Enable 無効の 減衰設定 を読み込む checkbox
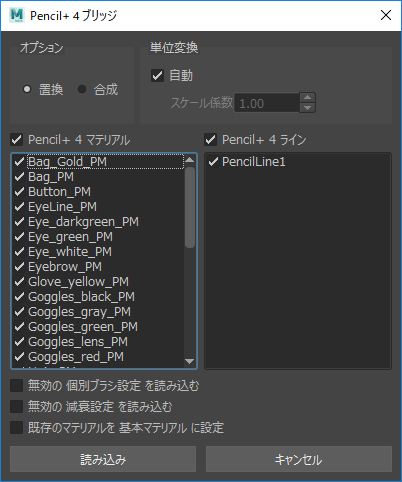This screenshot has width=402, height=482. point(17,407)
